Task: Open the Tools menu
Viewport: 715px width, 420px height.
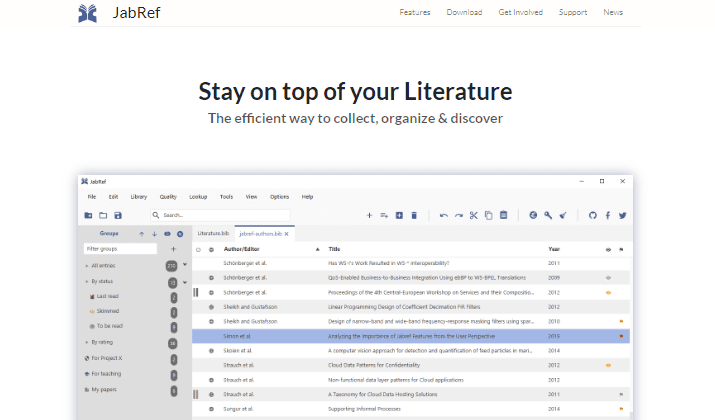Action: [226, 197]
